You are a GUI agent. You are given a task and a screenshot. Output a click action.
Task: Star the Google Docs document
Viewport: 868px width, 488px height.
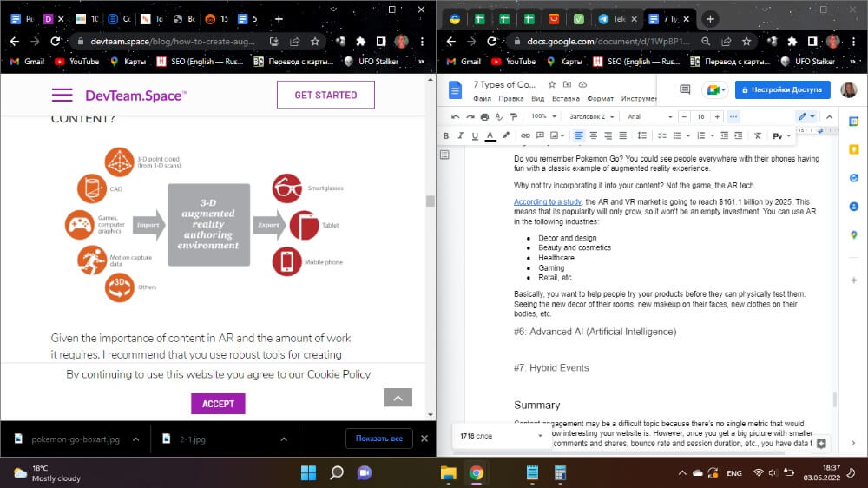pos(551,85)
